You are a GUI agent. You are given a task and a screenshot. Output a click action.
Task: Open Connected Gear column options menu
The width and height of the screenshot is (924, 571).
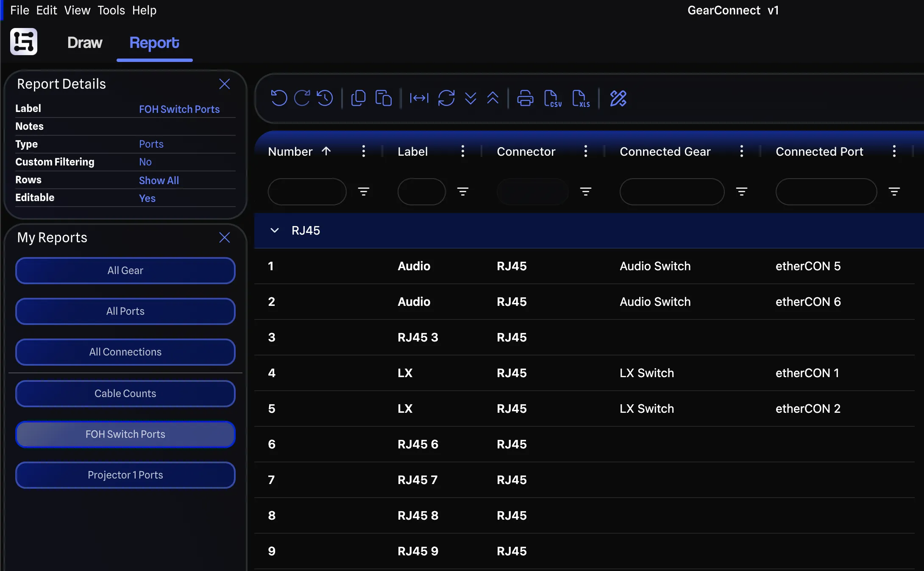tap(741, 151)
